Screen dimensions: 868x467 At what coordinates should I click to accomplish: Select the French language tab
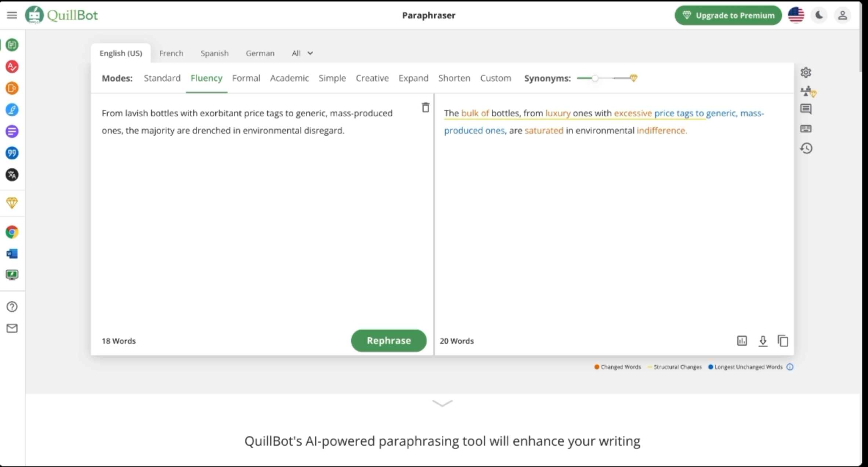tap(171, 53)
